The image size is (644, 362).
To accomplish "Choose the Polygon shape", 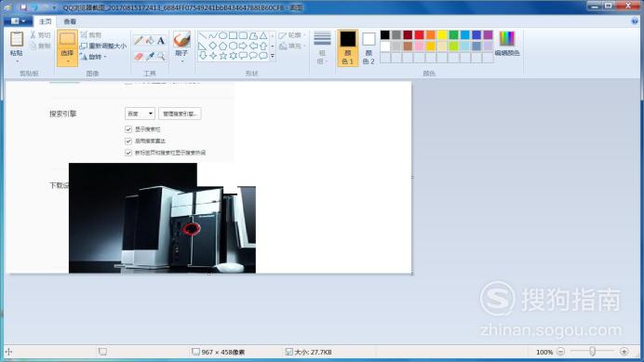I will pyautogui.click(x=253, y=35).
